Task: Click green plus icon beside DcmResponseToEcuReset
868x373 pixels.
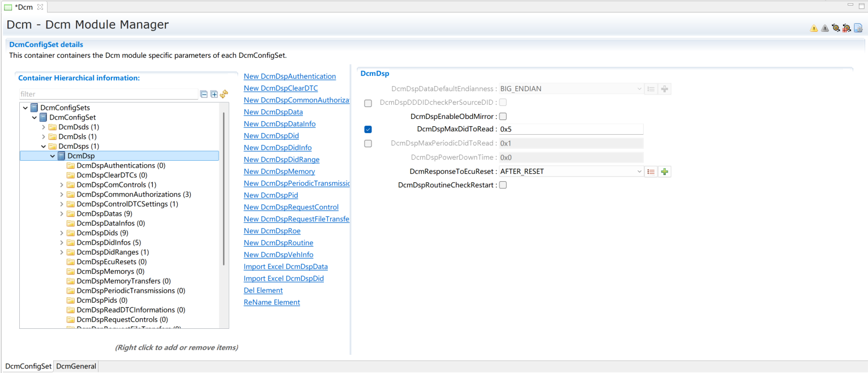Action: click(x=665, y=172)
